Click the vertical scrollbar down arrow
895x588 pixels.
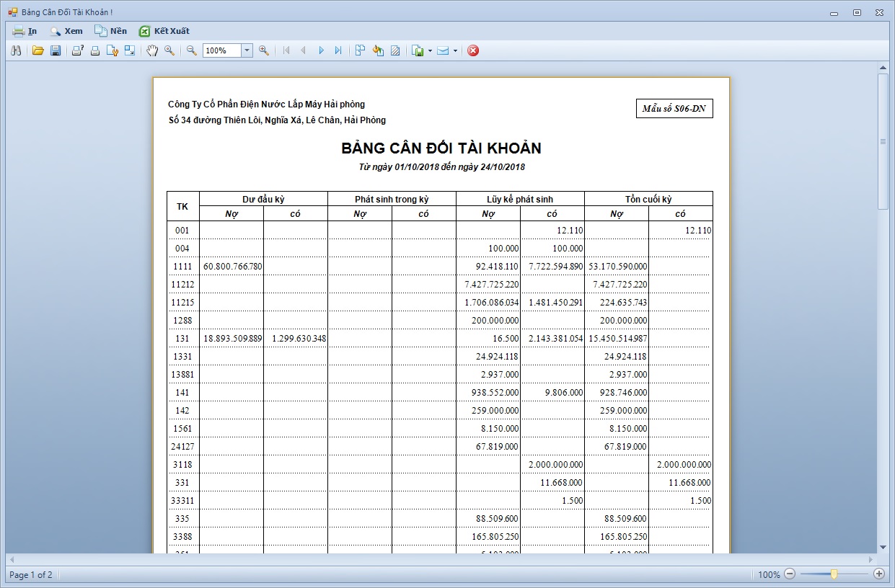pos(883,548)
